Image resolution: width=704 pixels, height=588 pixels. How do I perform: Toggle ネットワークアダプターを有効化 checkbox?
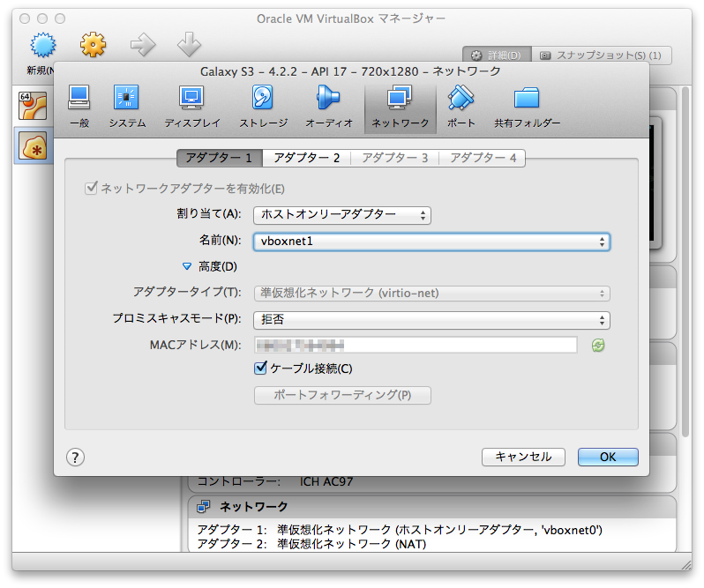click(x=91, y=188)
